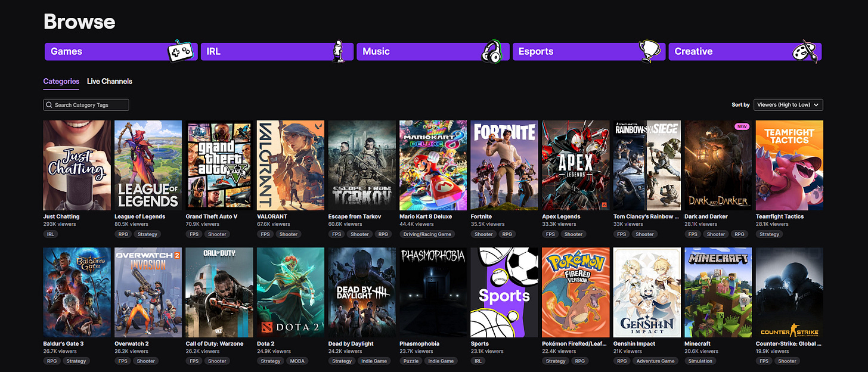Click the NEW badge on Dark and Darker
This screenshot has width=868, height=372.
coord(742,126)
